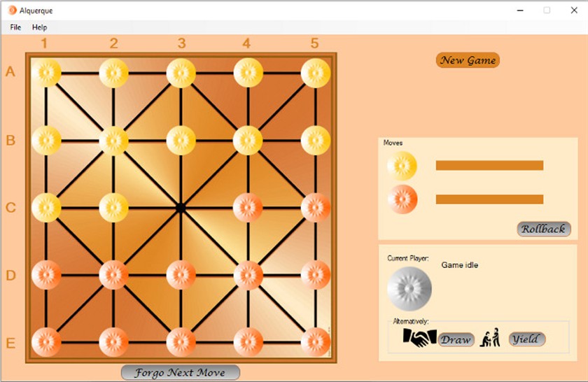The image size is (588, 382).
Task: Select the yellow piece at A3
Action: click(x=181, y=73)
